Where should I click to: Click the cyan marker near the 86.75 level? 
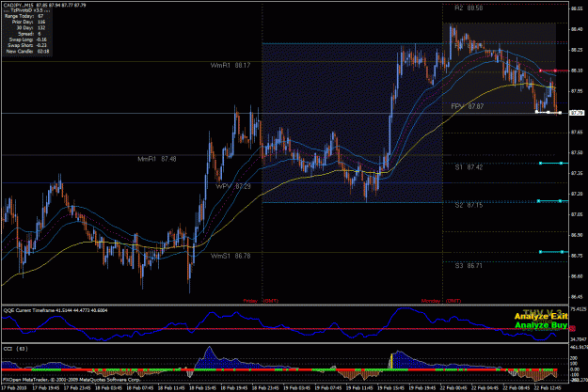point(551,252)
